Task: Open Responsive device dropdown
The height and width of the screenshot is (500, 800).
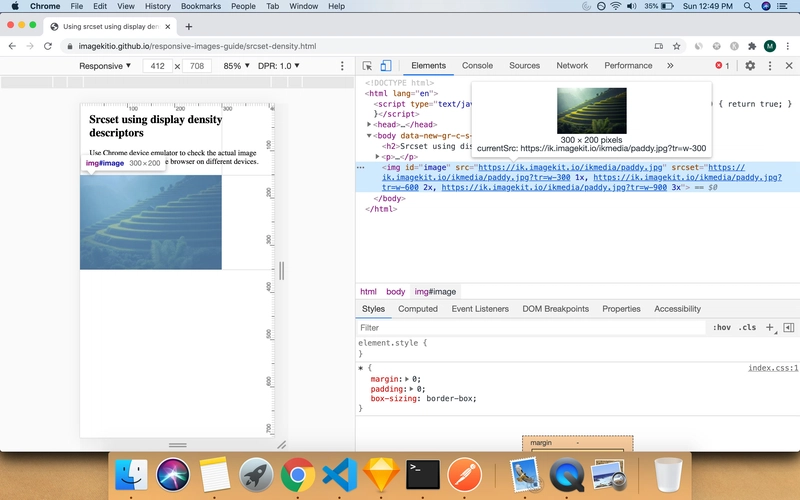Action: [x=105, y=66]
